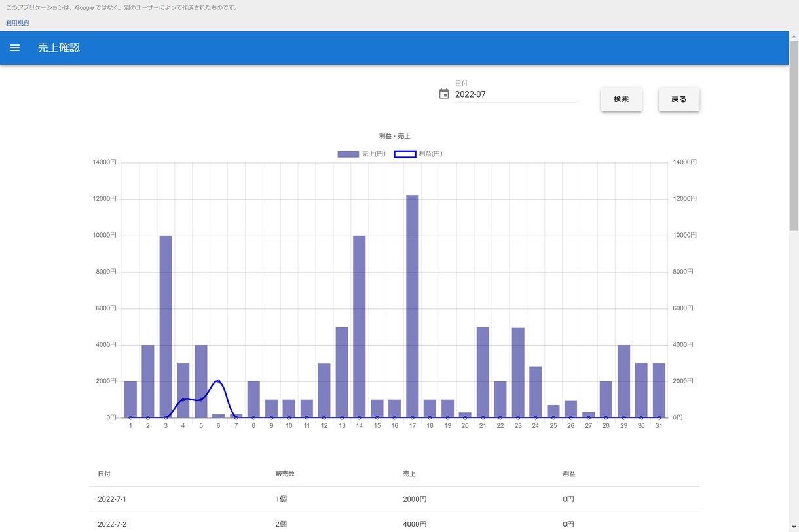
Task: Click the 戻る back button
Action: pos(679,99)
